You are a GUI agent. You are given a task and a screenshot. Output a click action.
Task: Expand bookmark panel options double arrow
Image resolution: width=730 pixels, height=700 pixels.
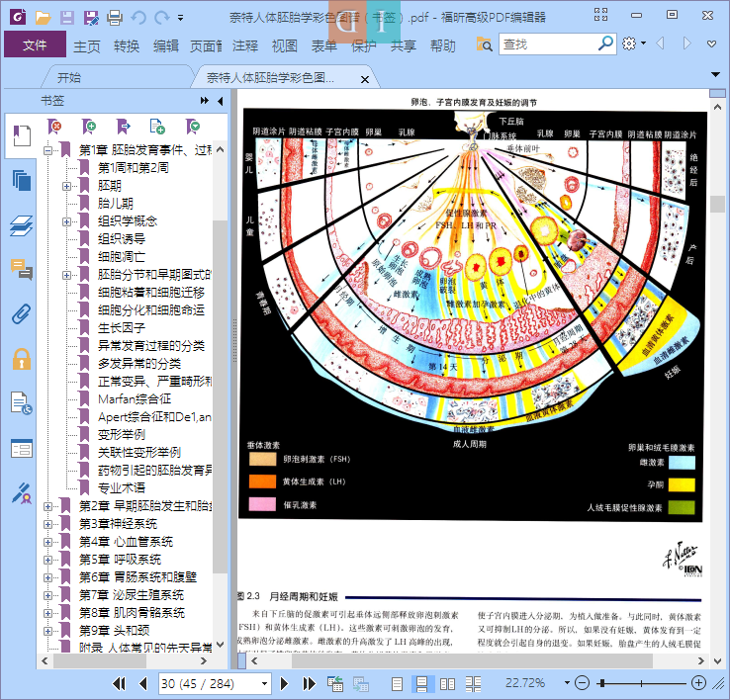205,101
